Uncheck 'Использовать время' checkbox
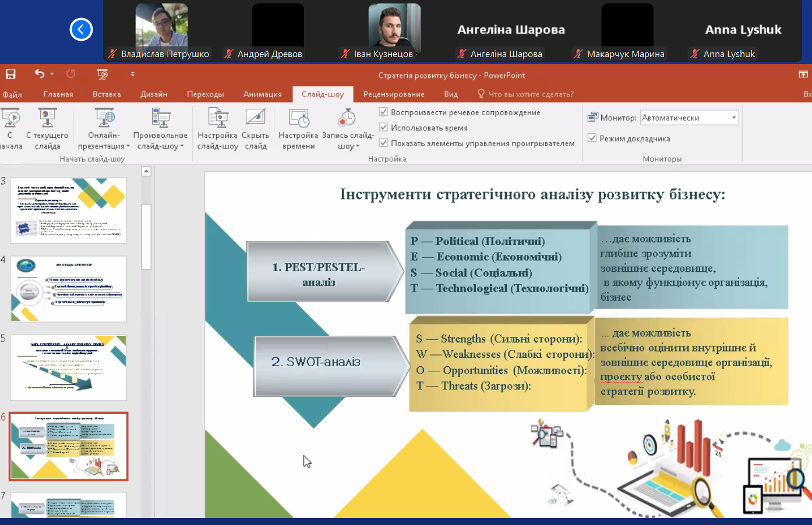The image size is (812, 525). pos(383,127)
